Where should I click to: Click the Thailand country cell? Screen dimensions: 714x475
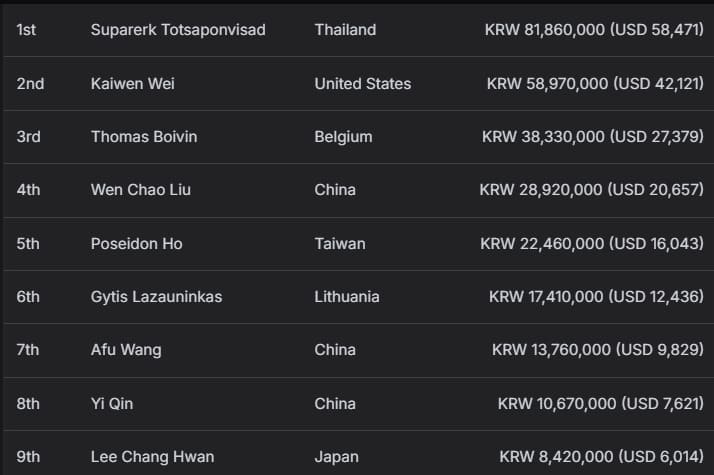[x=345, y=30]
